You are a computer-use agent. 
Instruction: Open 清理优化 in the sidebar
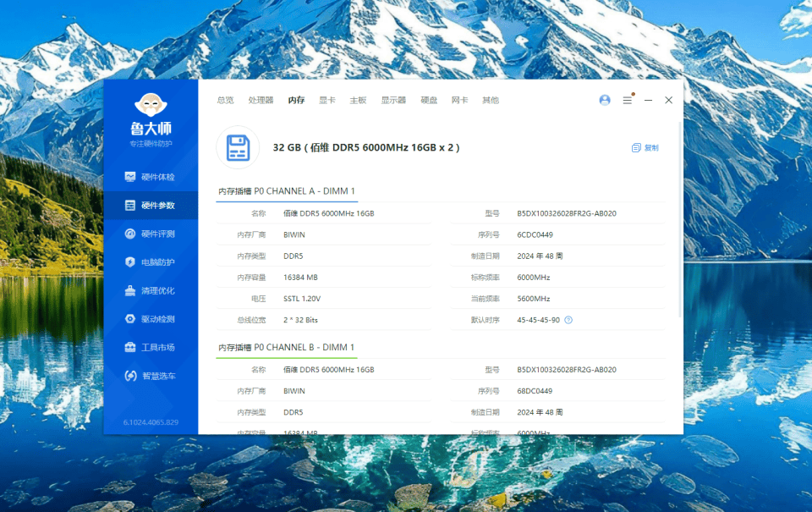tap(151, 291)
